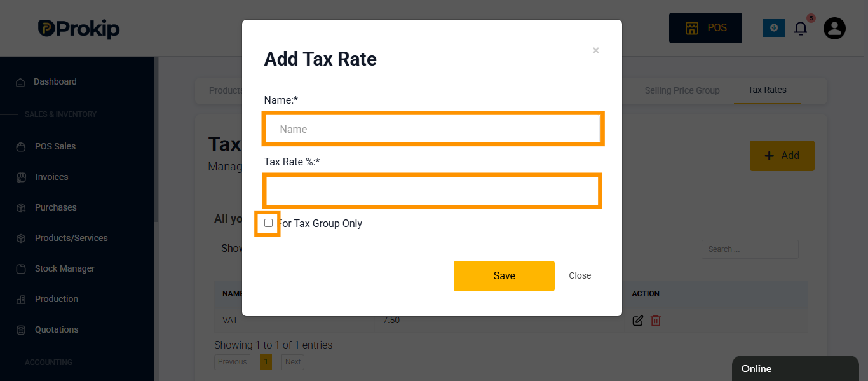Click the Prokip logo
This screenshot has width=868, height=381.
click(x=79, y=29)
